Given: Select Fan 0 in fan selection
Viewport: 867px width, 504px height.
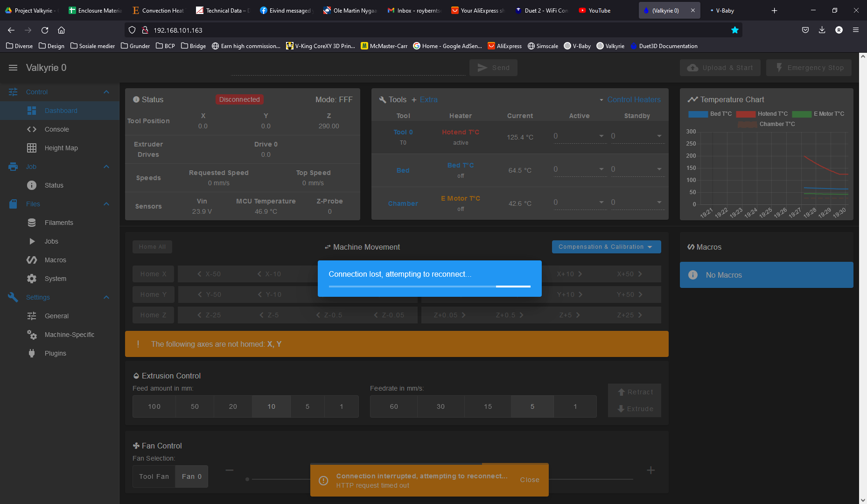Looking at the screenshot, I should (192, 476).
